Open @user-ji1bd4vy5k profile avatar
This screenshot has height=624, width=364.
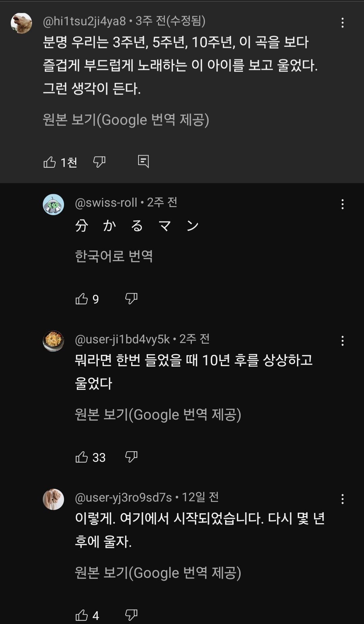click(x=53, y=341)
